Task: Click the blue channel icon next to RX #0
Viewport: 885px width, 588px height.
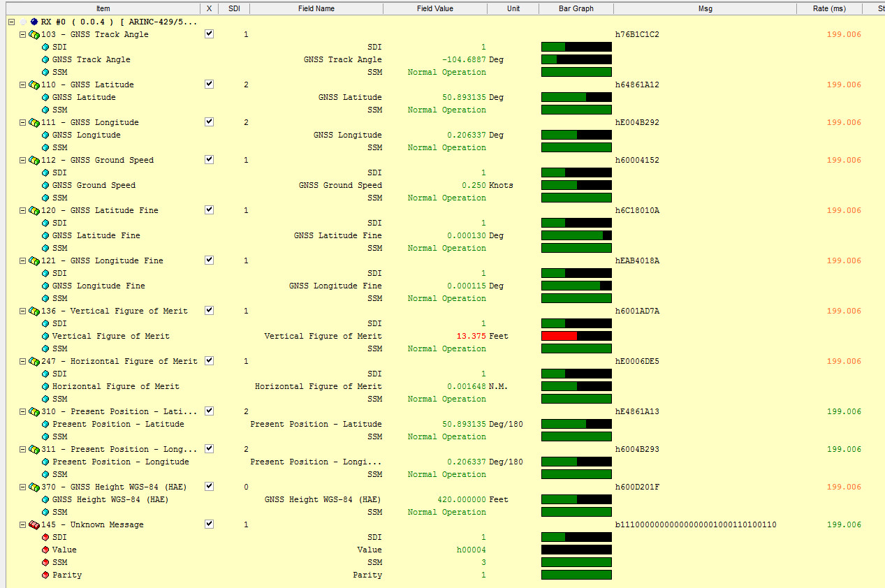Action: pos(34,22)
